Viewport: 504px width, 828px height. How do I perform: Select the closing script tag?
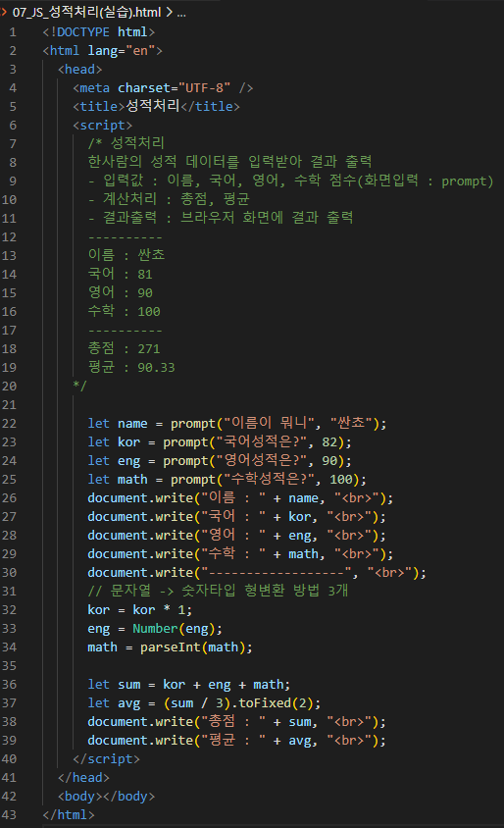(106, 758)
